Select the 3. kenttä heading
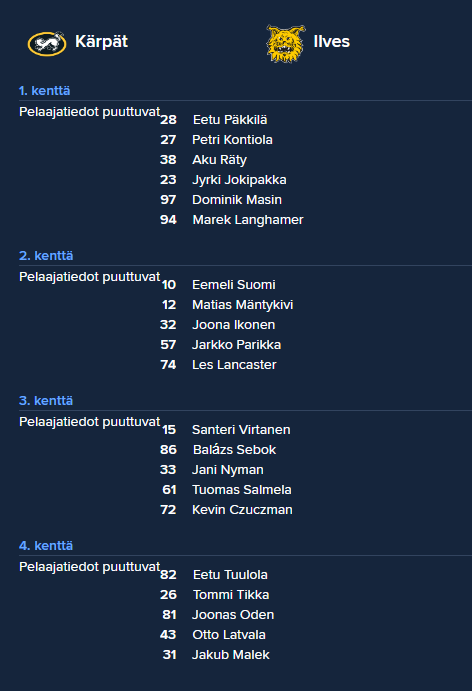The height and width of the screenshot is (691, 472). pos(46,401)
